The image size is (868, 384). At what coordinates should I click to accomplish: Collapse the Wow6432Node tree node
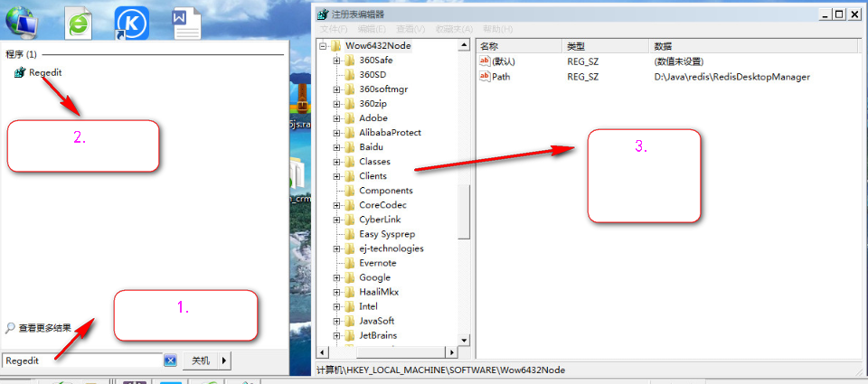coord(324,46)
